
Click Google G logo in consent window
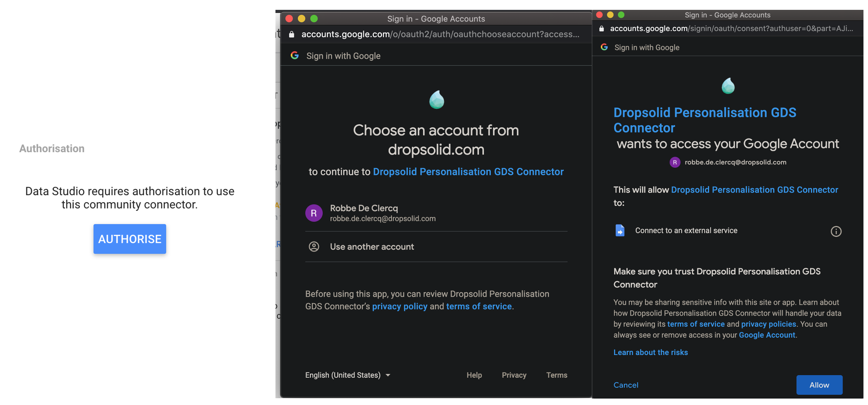pos(604,47)
